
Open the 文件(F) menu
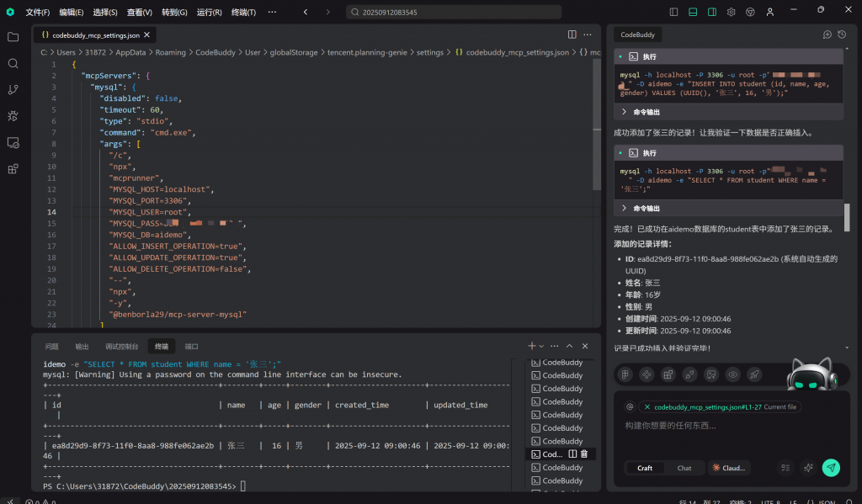coord(37,13)
